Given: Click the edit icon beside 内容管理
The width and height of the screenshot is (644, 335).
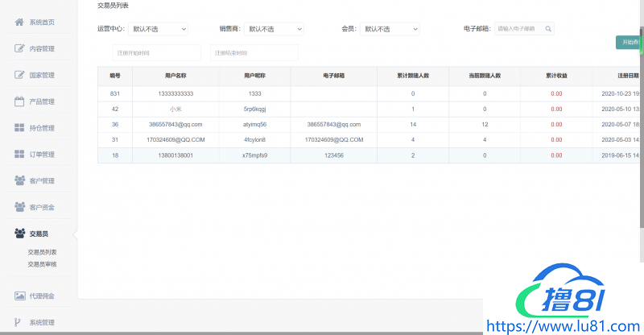Looking at the screenshot, I should click(x=19, y=48).
